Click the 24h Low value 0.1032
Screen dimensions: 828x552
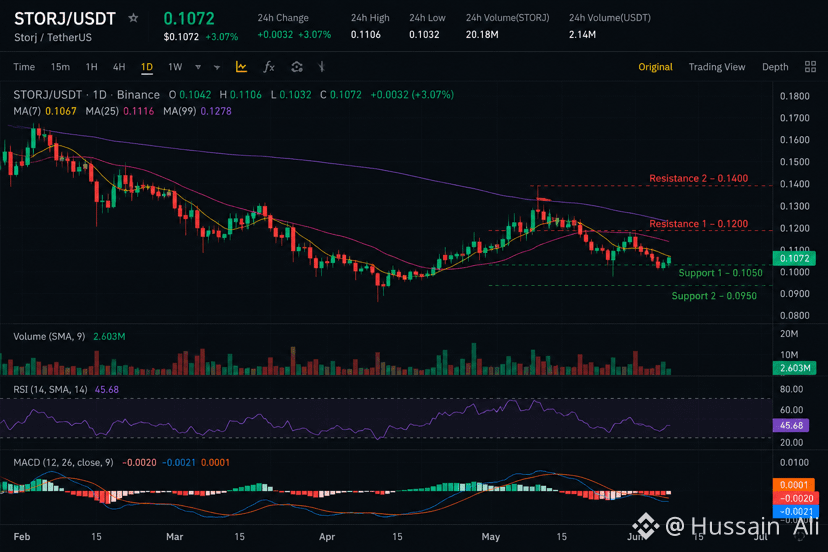tap(424, 35)
